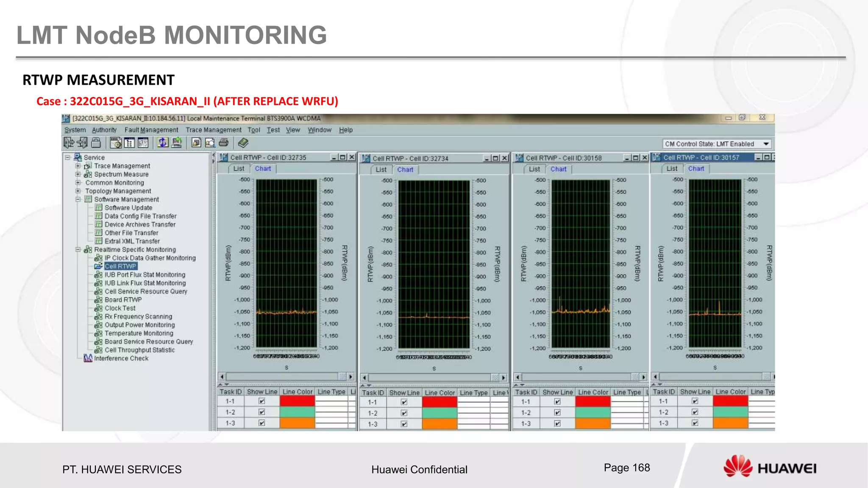Image resolution: width=868 pixels, height=488 pixels.
Task: Click Line Type column header, Cell 30158
Action: (627, 392)
